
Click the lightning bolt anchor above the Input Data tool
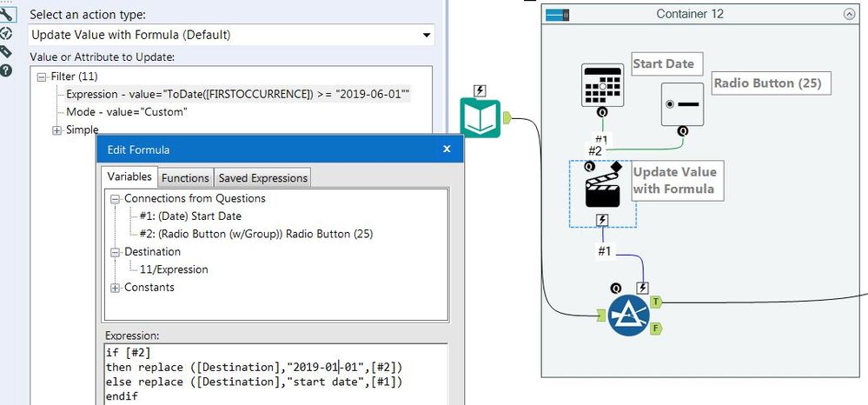coord(480,91)
